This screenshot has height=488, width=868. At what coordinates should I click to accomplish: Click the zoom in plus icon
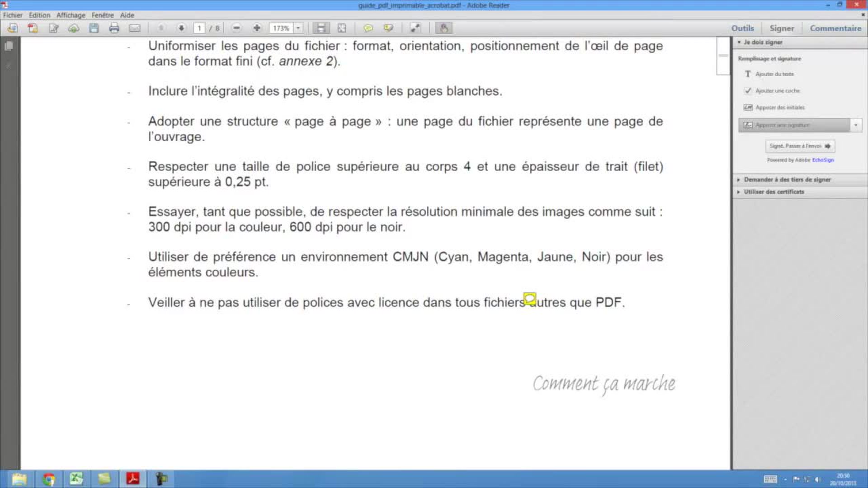pos(257,28)
